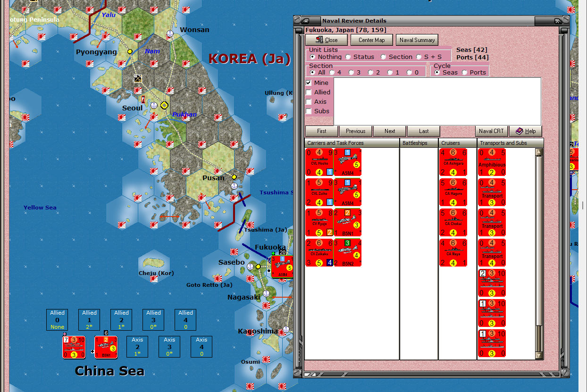587x392 pixels.
Task: Open the Naval CRT table
Action: (x=491, y=131)
